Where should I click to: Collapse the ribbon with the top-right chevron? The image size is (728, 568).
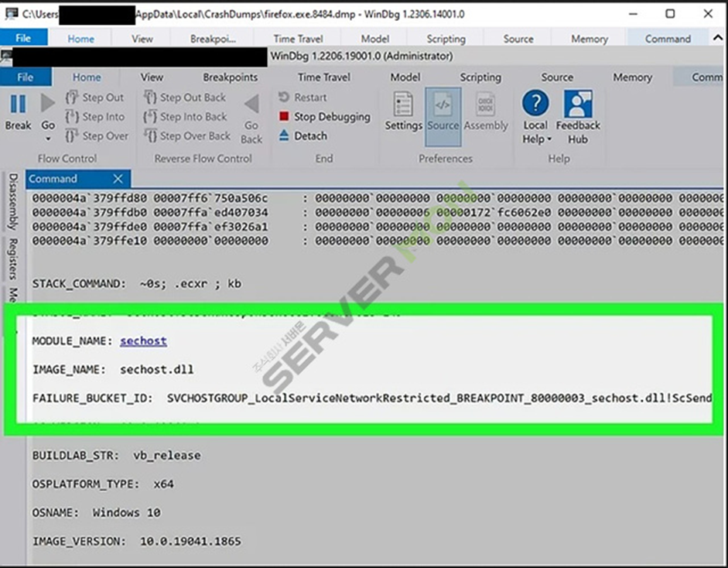[716, 37]
